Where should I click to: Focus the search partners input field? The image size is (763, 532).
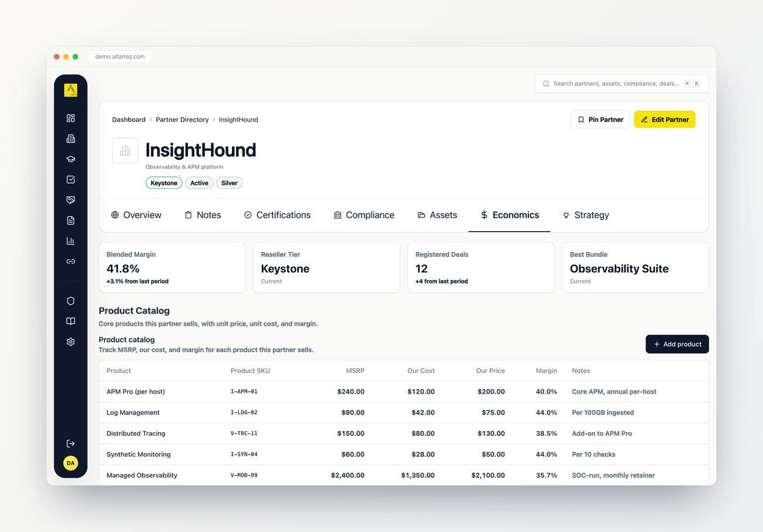[x=622, y=84]
